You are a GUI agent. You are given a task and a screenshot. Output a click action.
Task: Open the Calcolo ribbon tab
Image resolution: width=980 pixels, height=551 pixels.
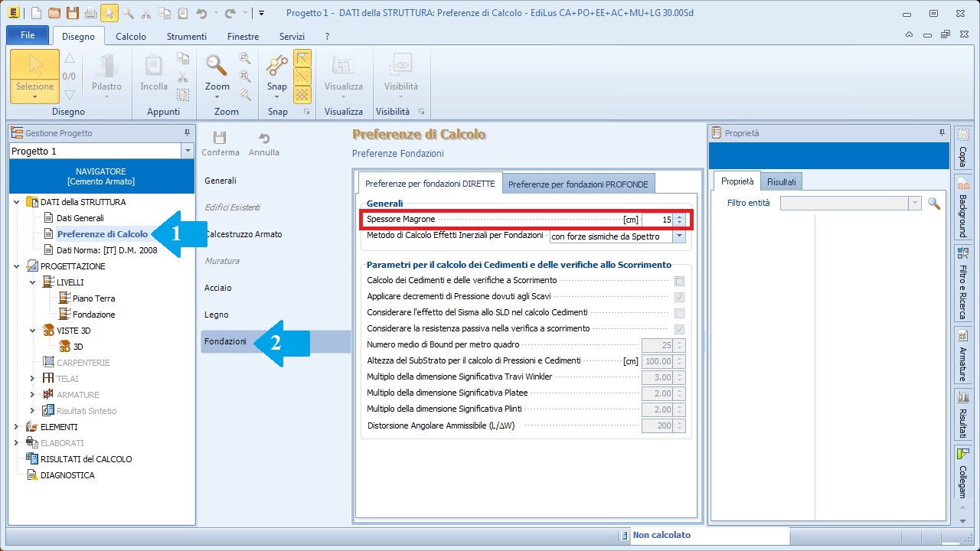pos(131,36)
